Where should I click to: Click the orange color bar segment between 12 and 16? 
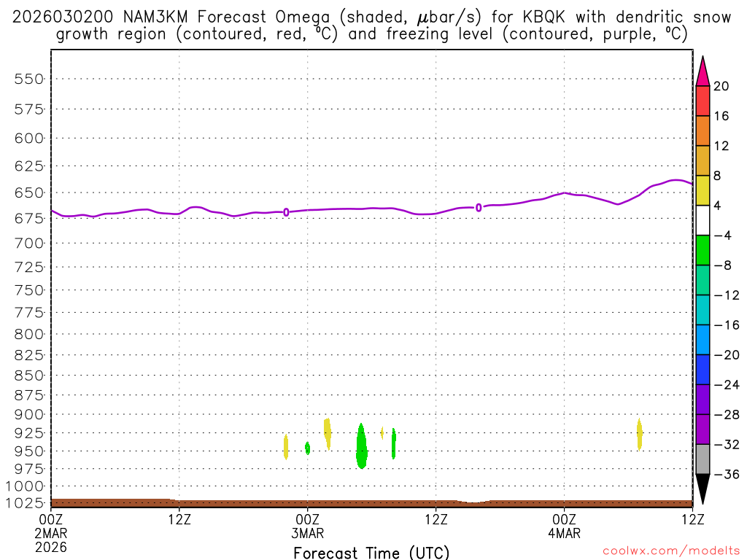pyautogui.click(x=703, y=131)
